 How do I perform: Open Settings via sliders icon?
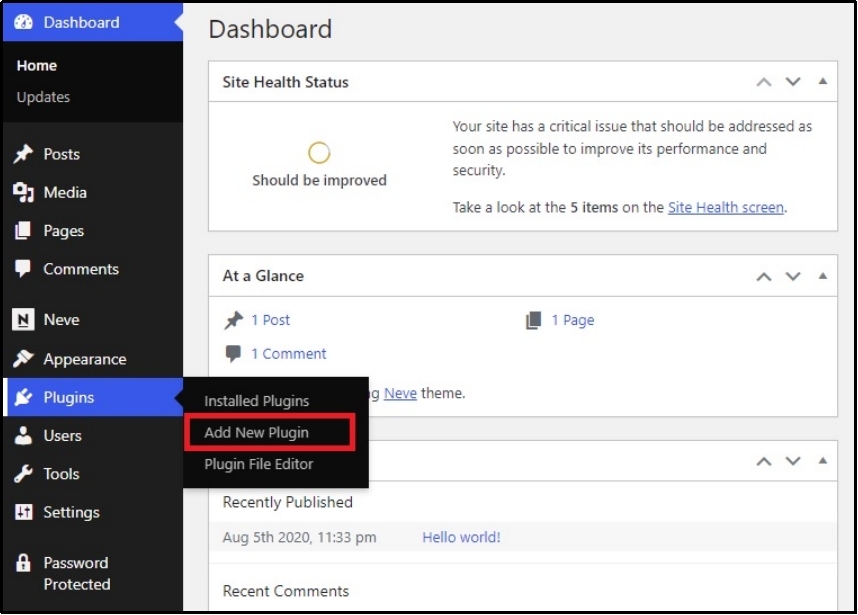23,512
